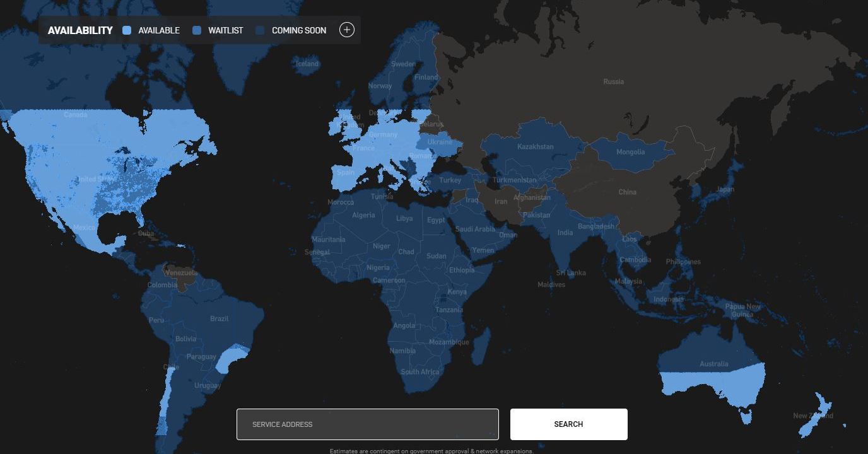
Task: Select the Coming Soon legend label
Action: 298,30
